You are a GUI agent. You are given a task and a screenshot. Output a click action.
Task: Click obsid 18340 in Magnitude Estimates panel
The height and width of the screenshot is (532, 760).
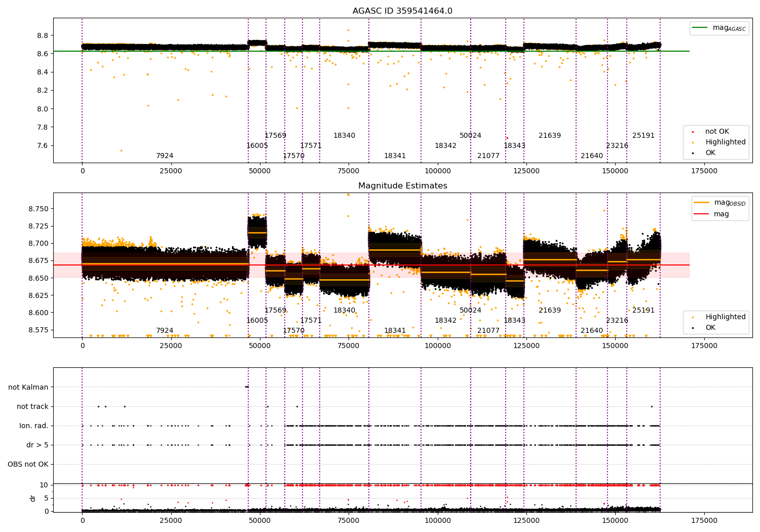point(344,311)
